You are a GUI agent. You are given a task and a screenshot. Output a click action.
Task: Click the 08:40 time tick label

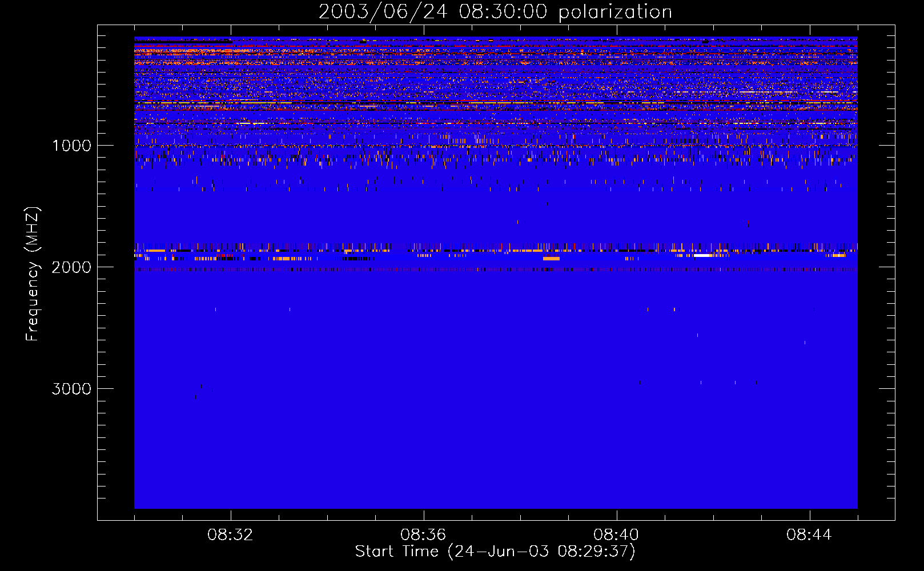[616, 535]
